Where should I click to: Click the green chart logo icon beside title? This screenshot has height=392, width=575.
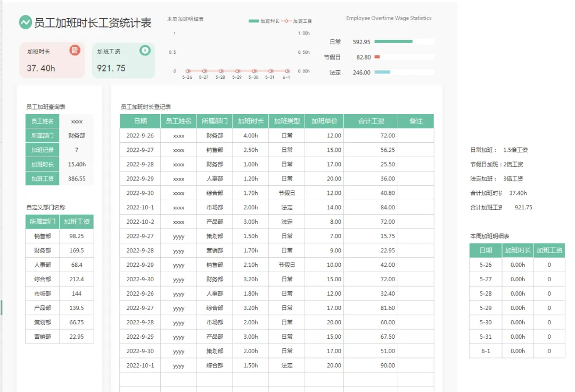pyautogui.click(x=26, y=22)
